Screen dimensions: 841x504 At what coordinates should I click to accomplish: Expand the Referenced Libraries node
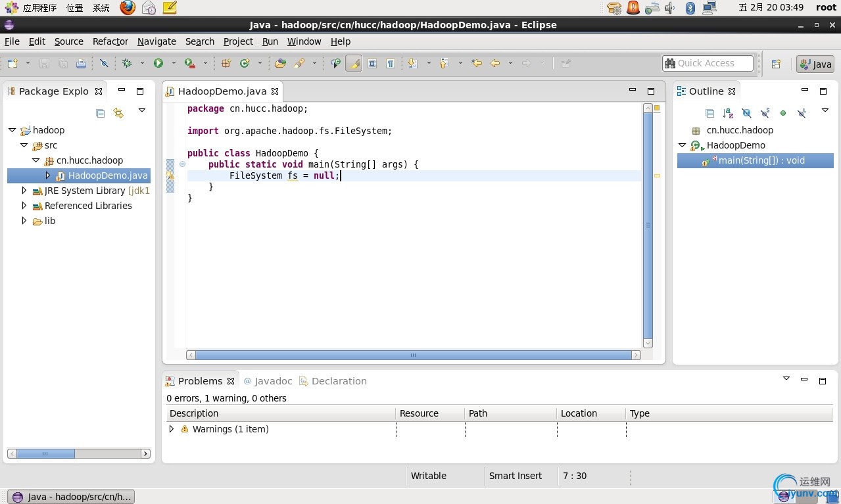point(24,206)
